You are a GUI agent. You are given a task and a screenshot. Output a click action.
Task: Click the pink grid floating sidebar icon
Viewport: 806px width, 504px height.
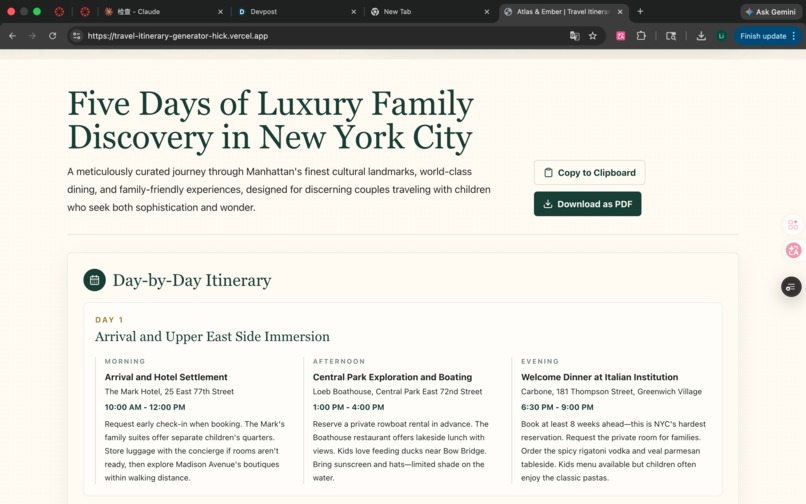click(x=793, y=225)
